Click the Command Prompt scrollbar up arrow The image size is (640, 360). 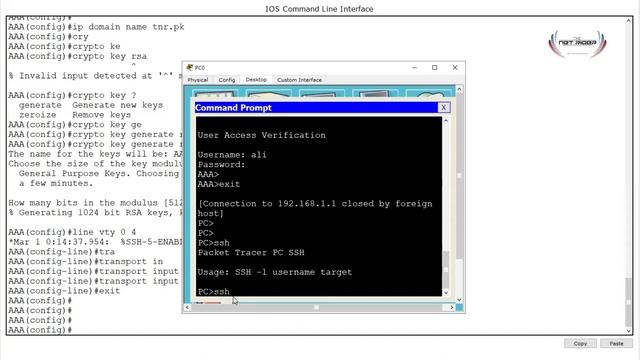tap(446, 120)
